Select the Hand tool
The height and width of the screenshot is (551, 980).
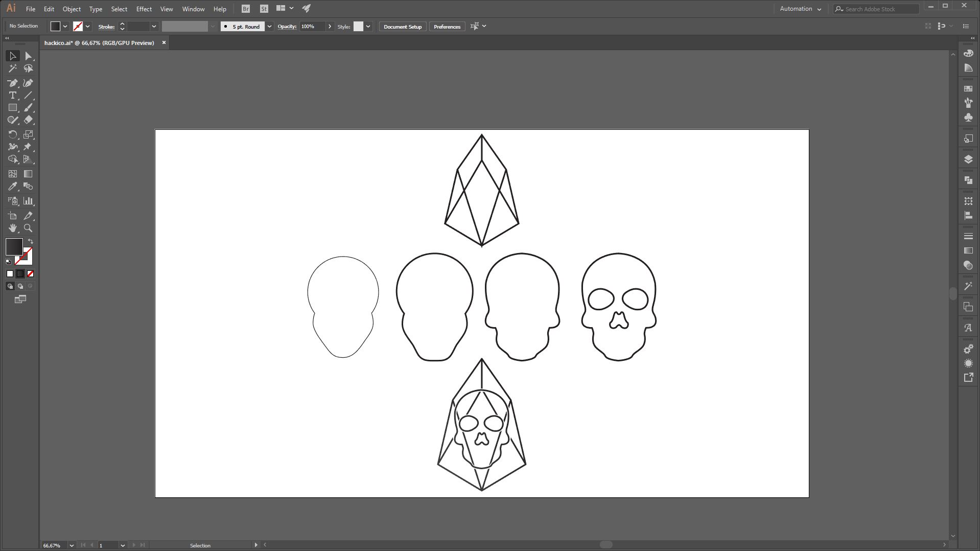13,228
